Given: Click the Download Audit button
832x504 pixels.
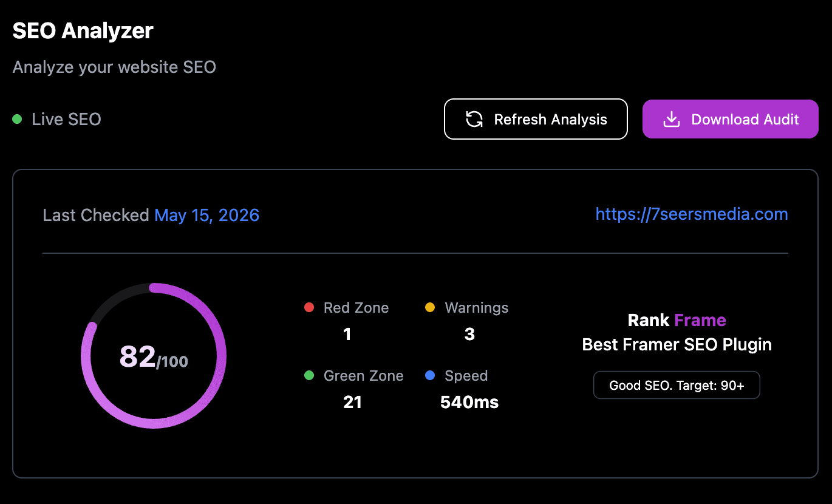Looking at the screenshot, I should click(731, 119).
